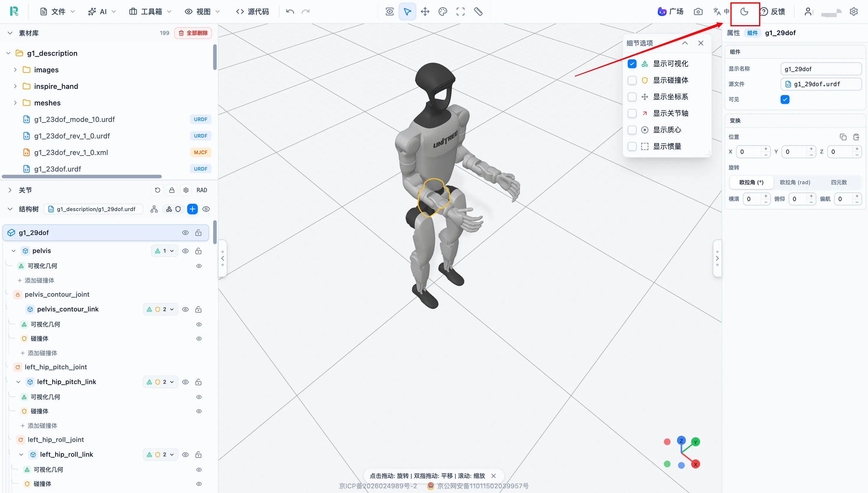Activate the move/translate tool
868x493 pixels.
(x=425, y=12)
